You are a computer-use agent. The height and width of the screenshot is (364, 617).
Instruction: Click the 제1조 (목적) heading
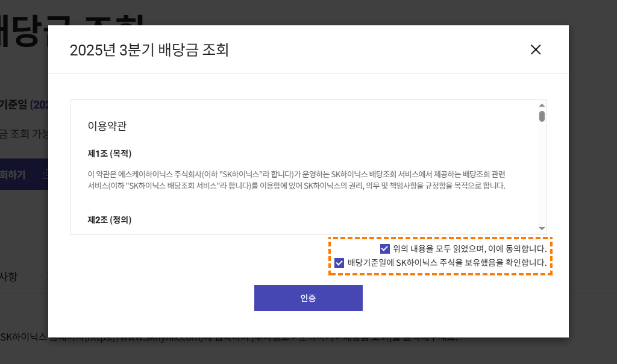pos(110,154)
